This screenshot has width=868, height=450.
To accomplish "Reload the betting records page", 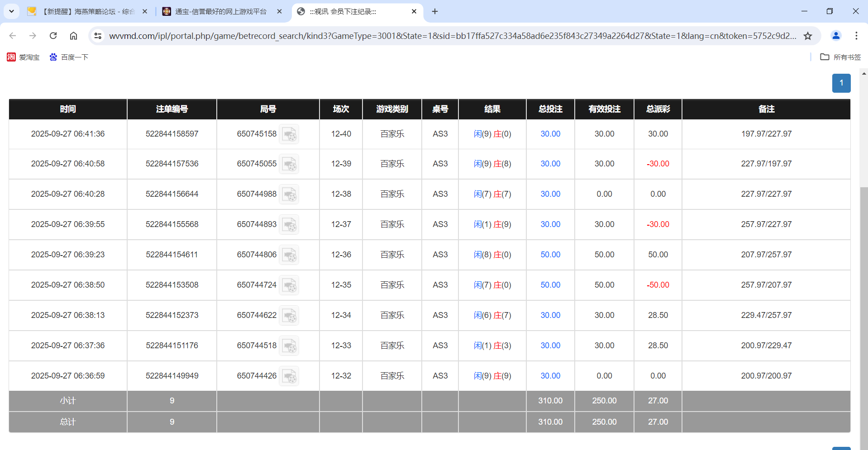I will point(53,36).
